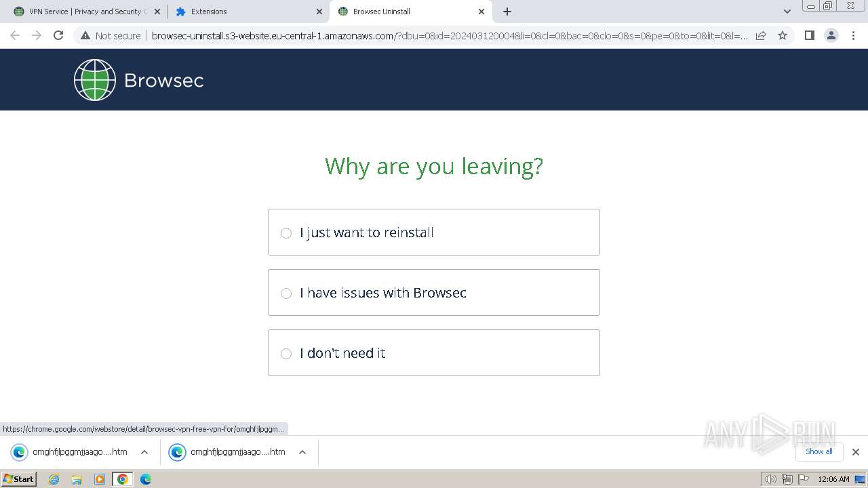Click 'I don't need it' option box

(434, 353)
